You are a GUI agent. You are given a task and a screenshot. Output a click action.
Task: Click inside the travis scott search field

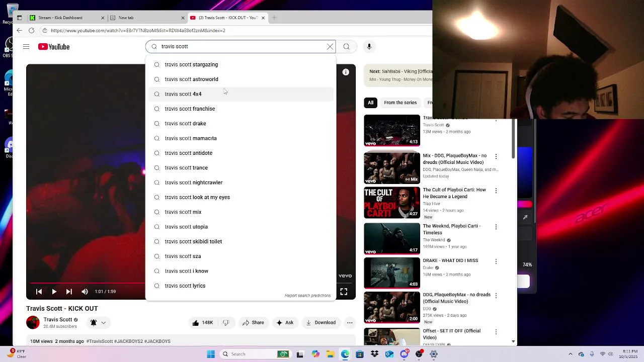tap(242, 46)
